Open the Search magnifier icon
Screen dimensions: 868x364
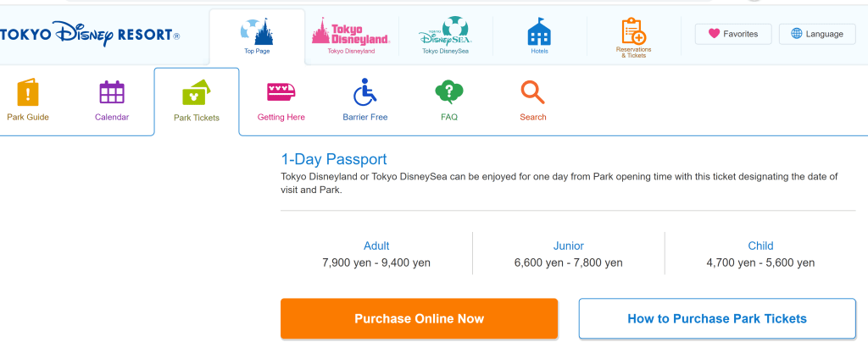(x=533, y=91)
